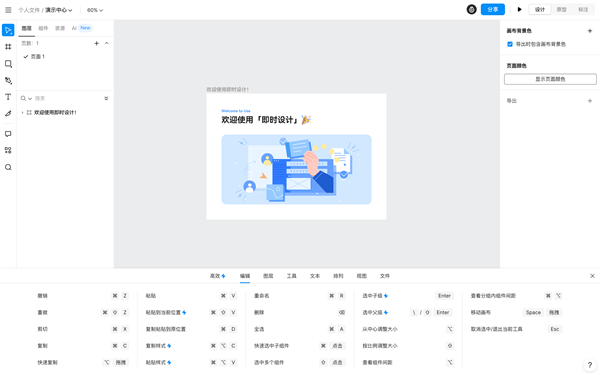The image size is (600, 375).
Task: Click the layer search magnifier icon
Action: [23, 98]
